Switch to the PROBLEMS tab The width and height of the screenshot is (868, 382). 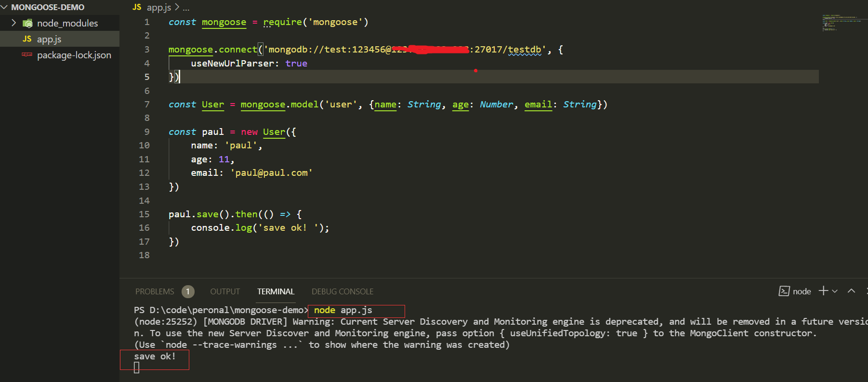pos(155,291)
